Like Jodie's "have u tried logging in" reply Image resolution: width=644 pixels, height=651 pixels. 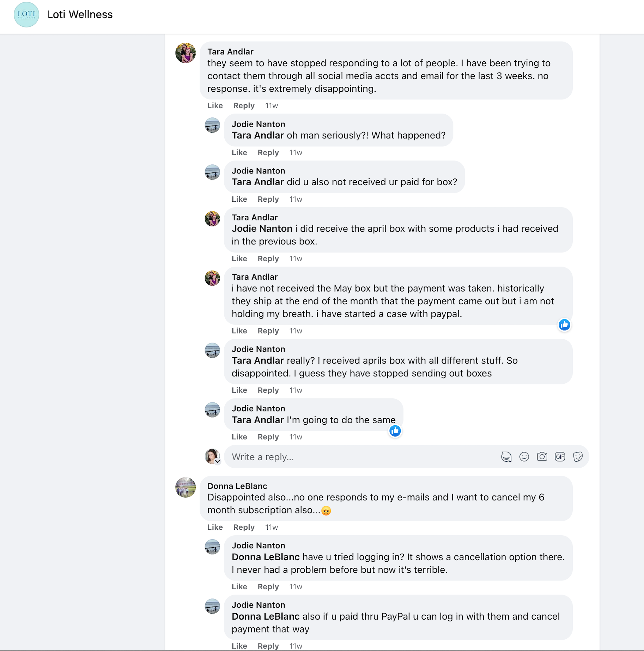point(239,586)
